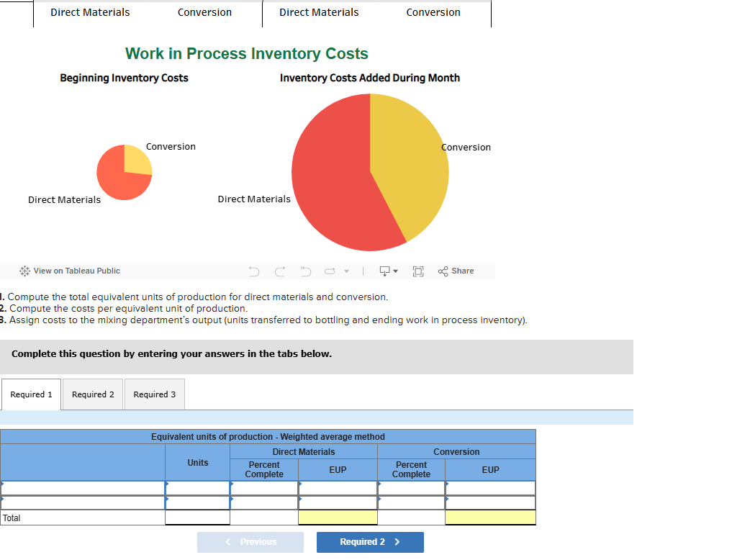The image size is (750, 560).
Task: Enter fullscreen mode for the visualization
Action: click(418, 271)
